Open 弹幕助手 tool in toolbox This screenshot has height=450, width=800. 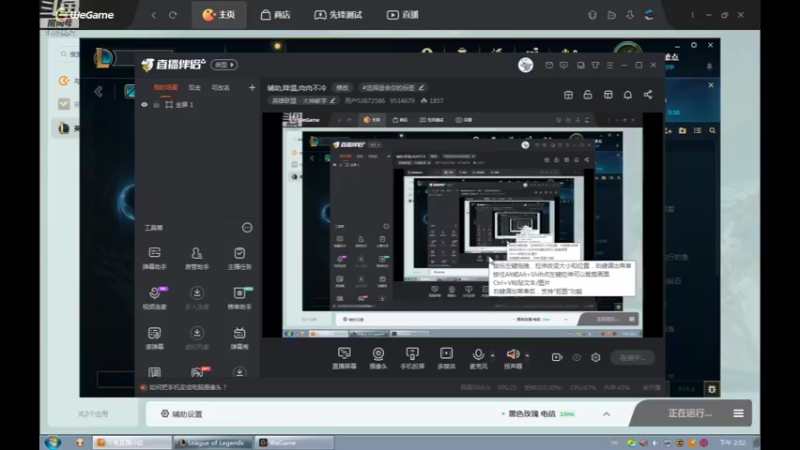pyautogui.click(x=155, y=258)
